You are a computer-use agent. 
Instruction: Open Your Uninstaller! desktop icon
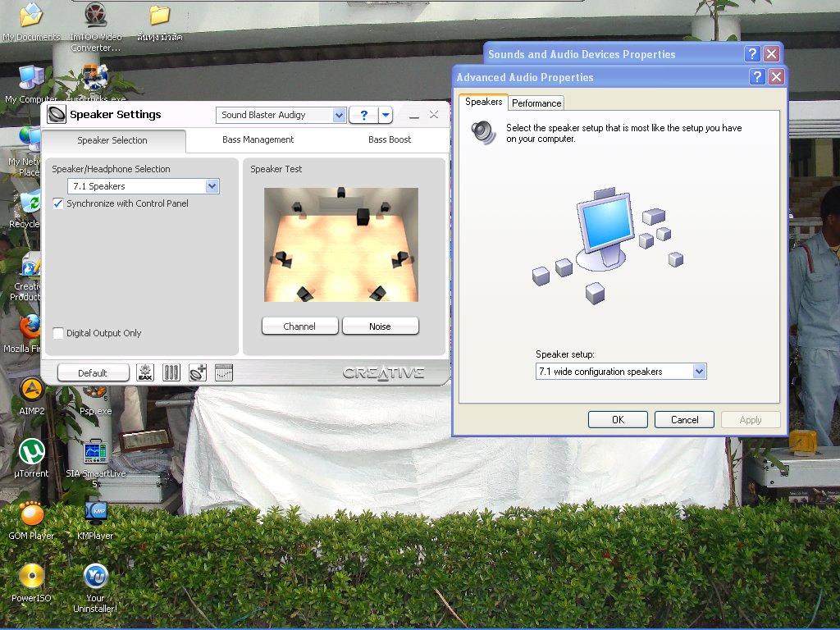95,588
